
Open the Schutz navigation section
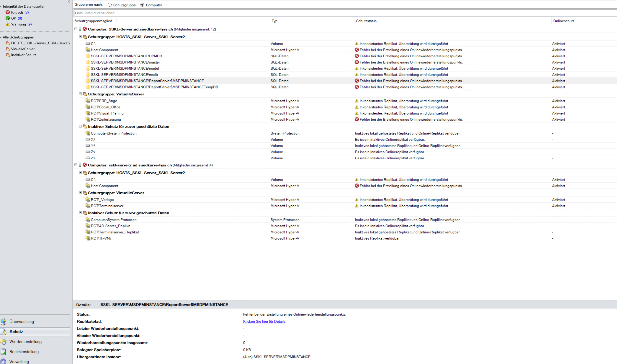[x=35, y=332]
